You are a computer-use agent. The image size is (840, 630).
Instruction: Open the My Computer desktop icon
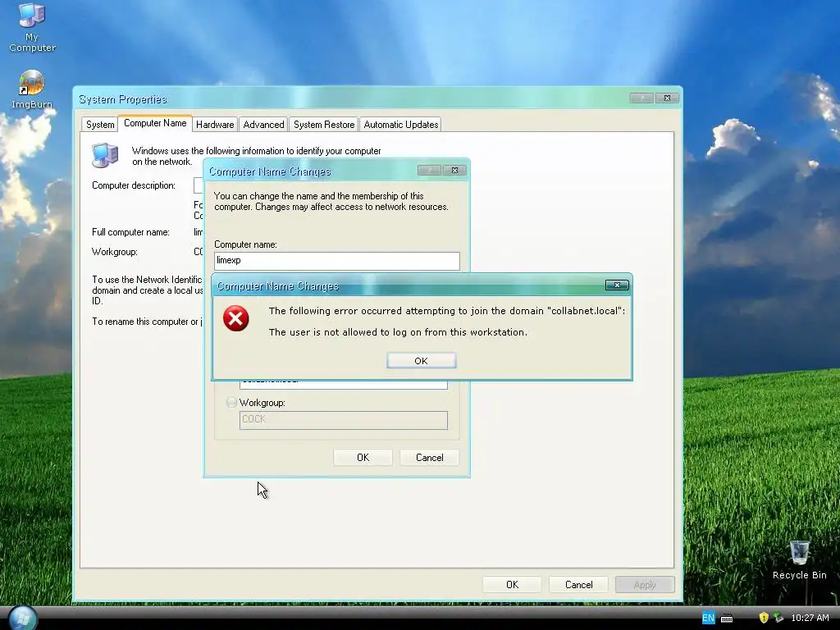(32, 27)
